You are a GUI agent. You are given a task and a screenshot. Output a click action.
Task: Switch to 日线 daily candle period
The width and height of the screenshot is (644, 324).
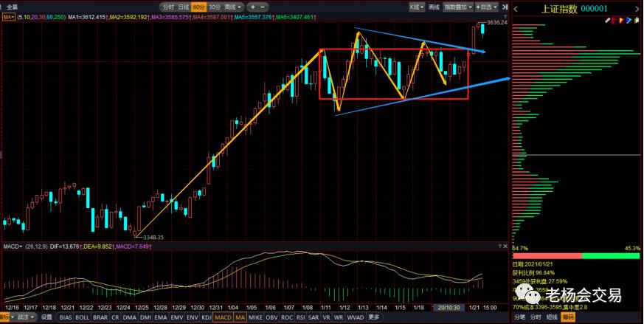click(184, 7)
